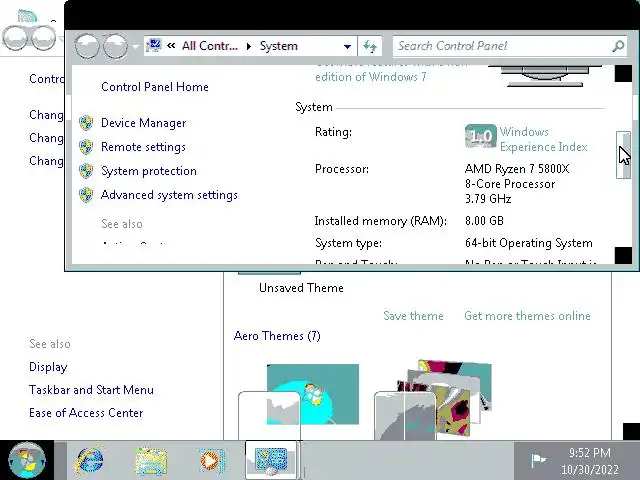Open Taskbar and Start Menu link
The width and height of the screenshot is (640, 480).
click(91, 390)
